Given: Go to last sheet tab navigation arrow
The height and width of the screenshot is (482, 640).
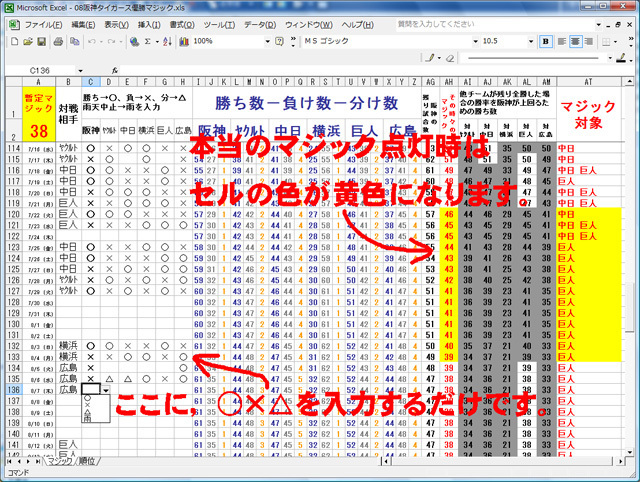Looking at the screenshot, I should click(x=38, y=462).
